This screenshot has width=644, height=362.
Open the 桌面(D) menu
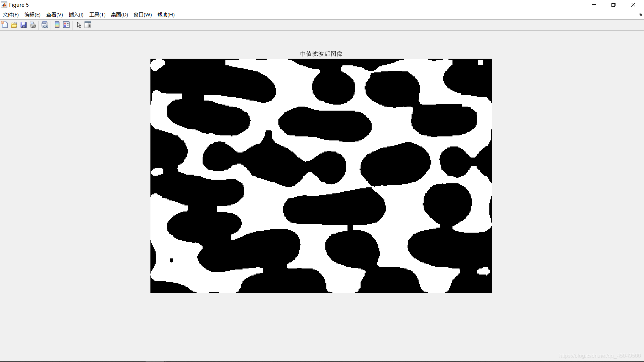119,15
